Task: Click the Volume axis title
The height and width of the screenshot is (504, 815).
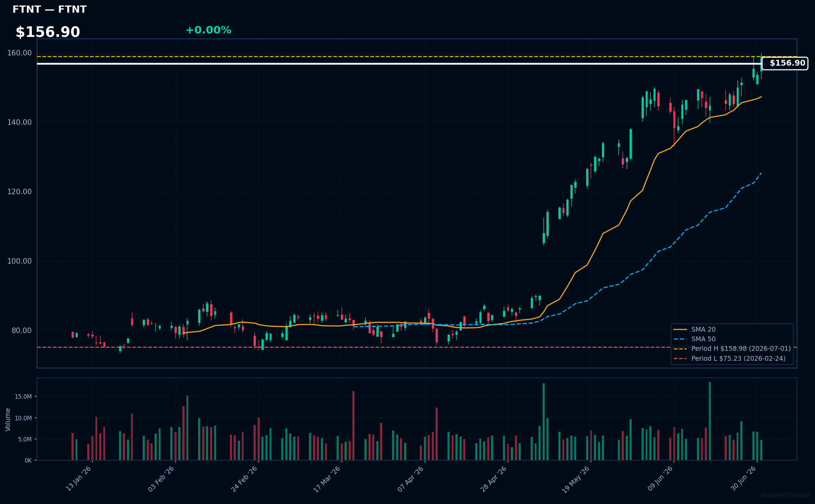Action: (x=8, y=420)
